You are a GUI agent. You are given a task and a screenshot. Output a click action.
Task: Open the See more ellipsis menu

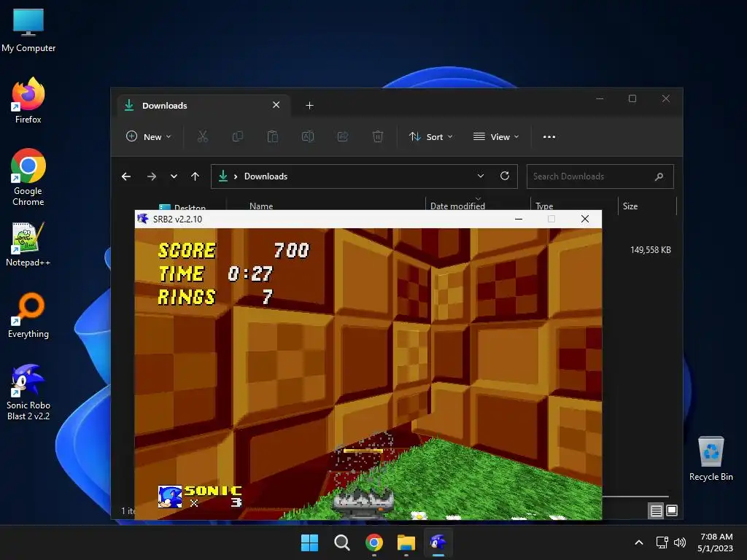coord(549,136)
